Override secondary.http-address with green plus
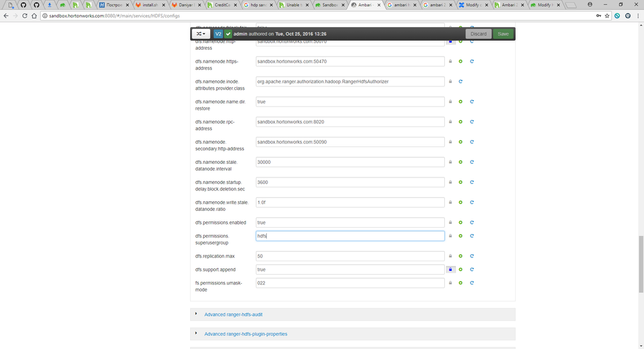Screen dimensions: 644x349 pyautogui.click(x=460, y=142)
